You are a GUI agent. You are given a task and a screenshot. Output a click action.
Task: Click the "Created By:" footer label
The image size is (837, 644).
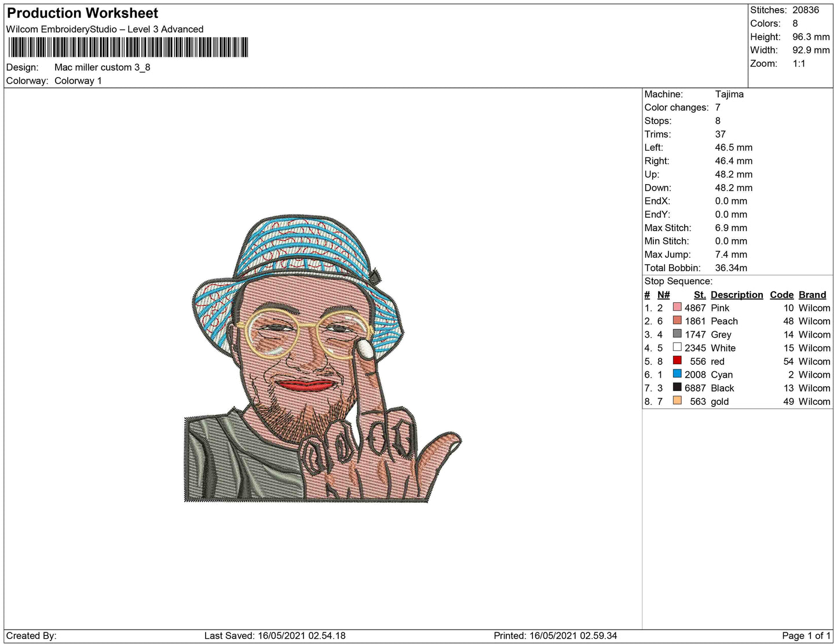click(31, 635)
